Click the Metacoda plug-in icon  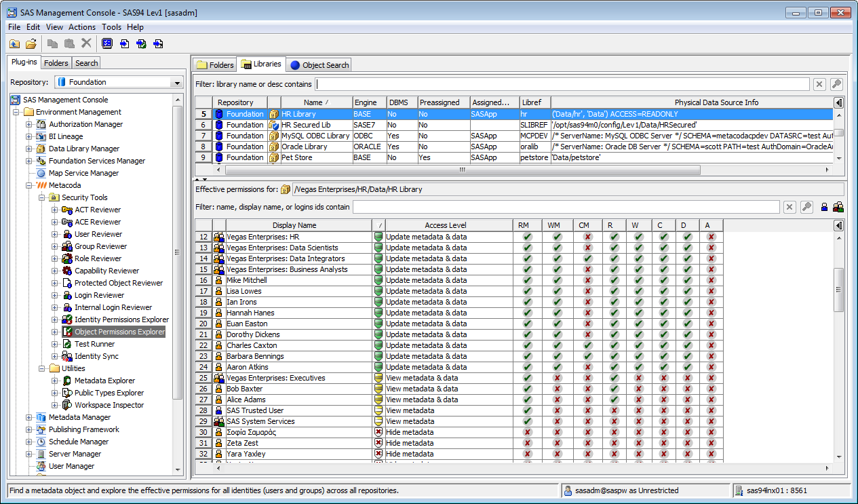(x=41, y=185)
